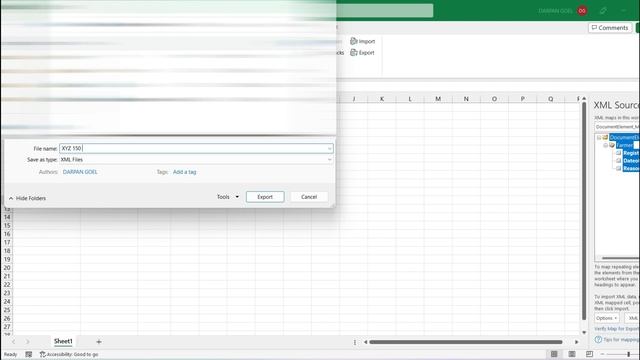Viewport: 640px width, 360px height.
Task: Switch to the Sheet1 tab
Action: [x=63, y=341]
